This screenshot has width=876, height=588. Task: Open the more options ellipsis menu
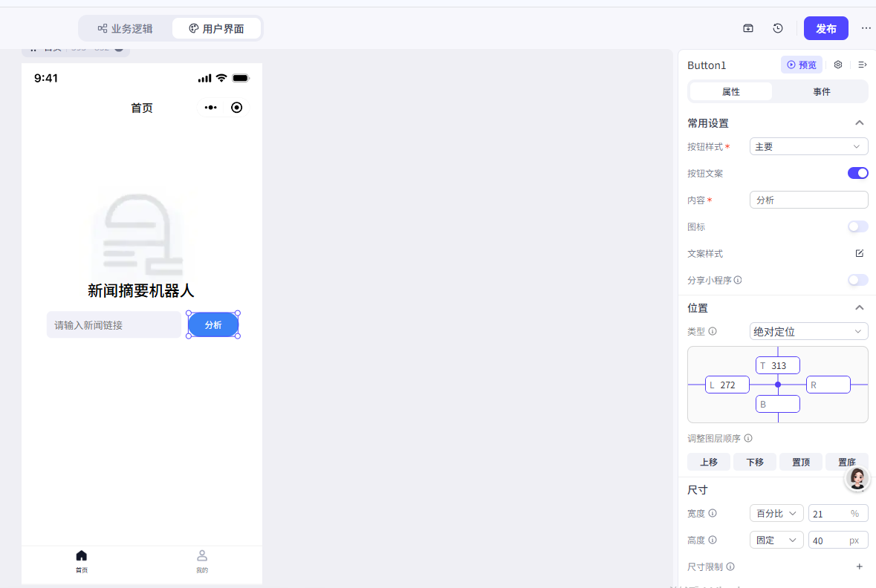point(866,28)
